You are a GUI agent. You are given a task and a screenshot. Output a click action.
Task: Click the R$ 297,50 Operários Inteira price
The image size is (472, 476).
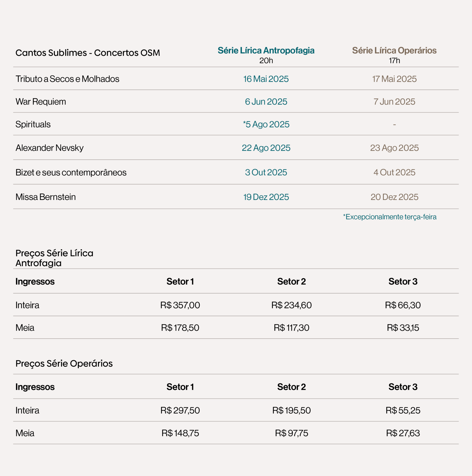coord(180,410)
